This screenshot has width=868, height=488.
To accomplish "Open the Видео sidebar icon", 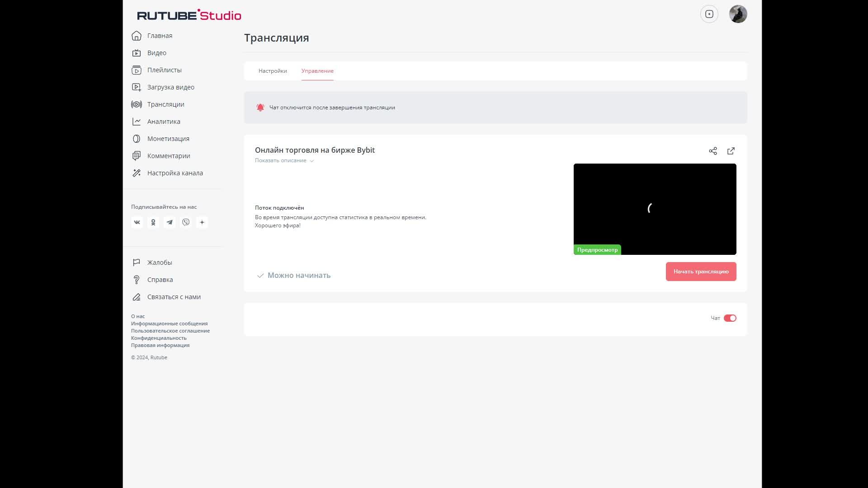I will coord(137,53).
